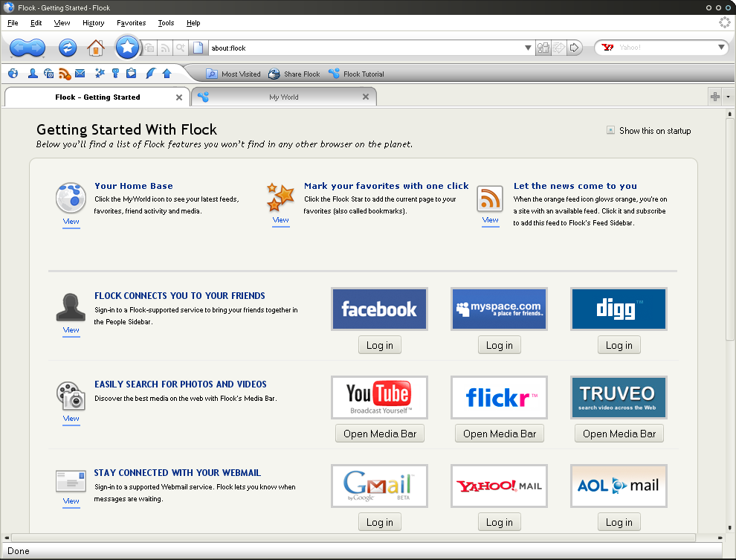This screenshot has height=560, width=736.
Task: Open the Favorites menu
Action: (x=131, y=22)
